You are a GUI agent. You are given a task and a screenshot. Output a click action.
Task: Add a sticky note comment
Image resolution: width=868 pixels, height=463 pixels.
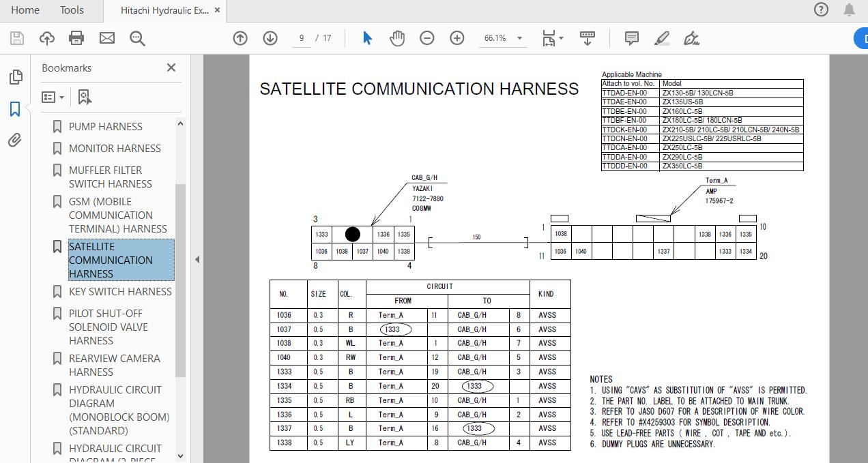(632, 38)
